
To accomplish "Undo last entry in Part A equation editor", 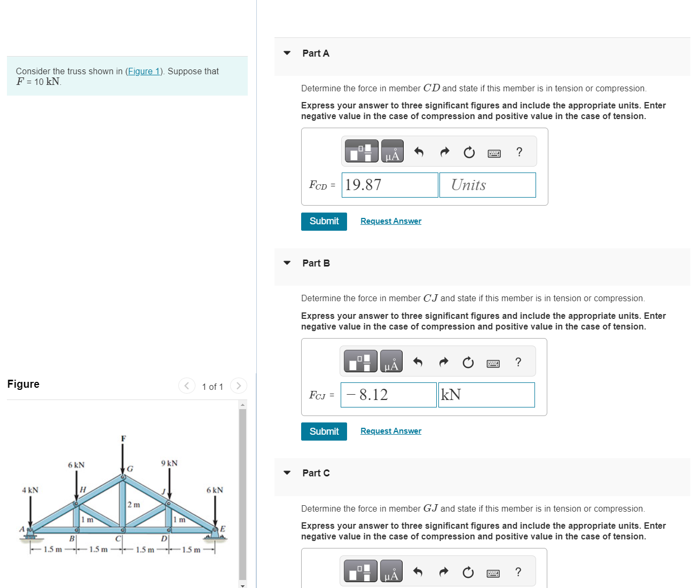I will pos(419,152).
